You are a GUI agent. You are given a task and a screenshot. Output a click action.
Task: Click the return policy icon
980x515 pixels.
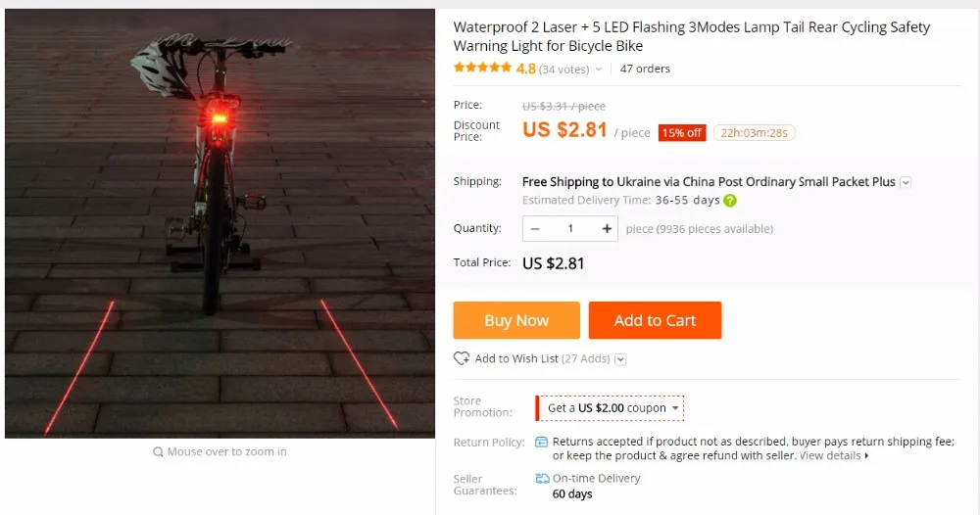click(541, 442)
